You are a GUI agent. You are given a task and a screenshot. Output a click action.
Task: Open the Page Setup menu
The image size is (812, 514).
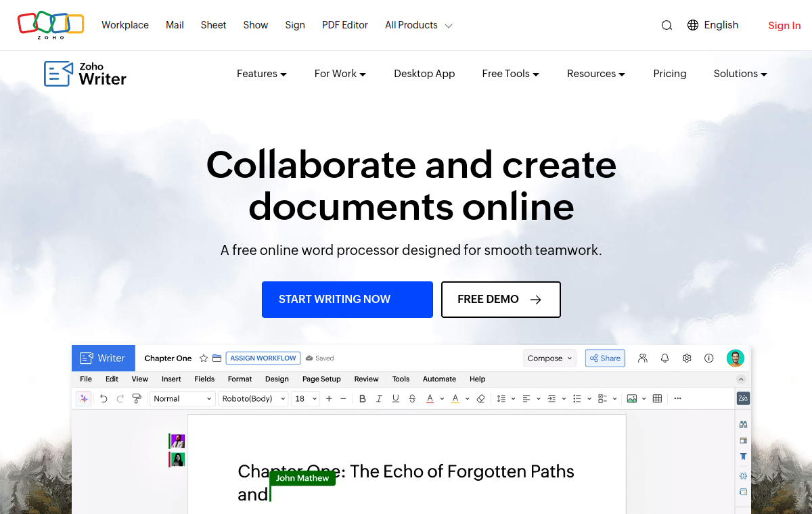click(x=321, y=379)
